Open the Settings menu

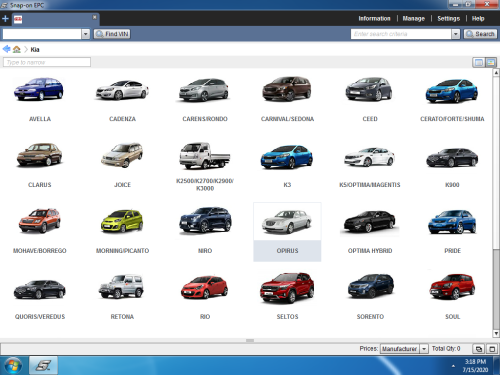[x=448, y=19]
